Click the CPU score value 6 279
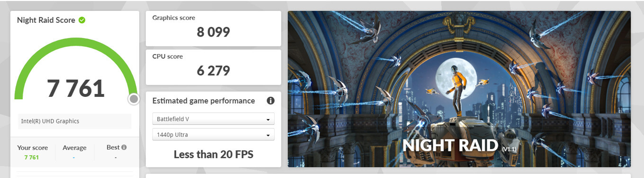The image size is (644, 178). click(x=214, y=71)
